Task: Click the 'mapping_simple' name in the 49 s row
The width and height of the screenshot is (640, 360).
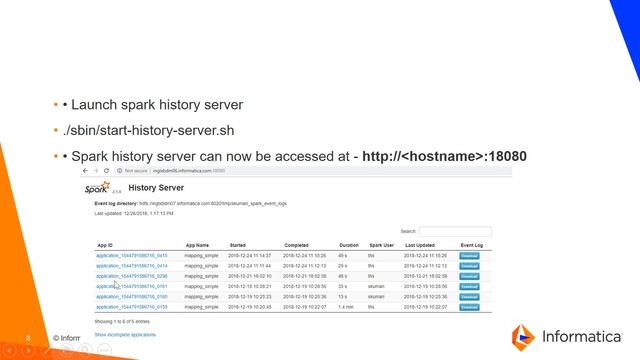Action: 201,256
